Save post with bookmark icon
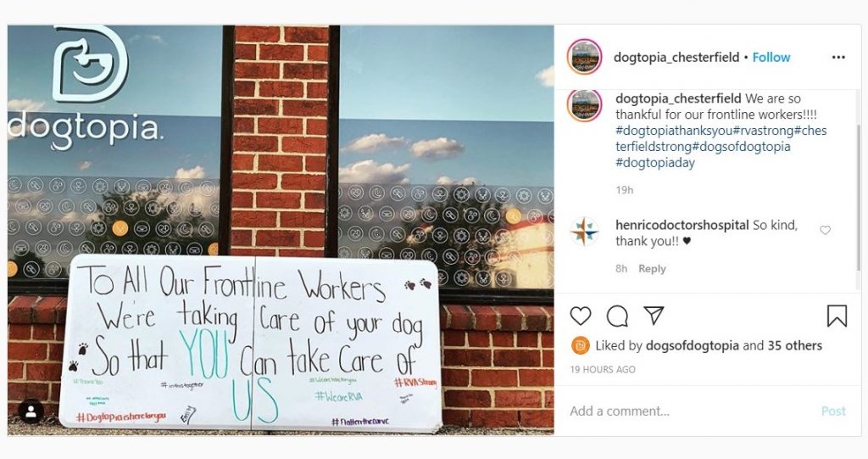 837,316
